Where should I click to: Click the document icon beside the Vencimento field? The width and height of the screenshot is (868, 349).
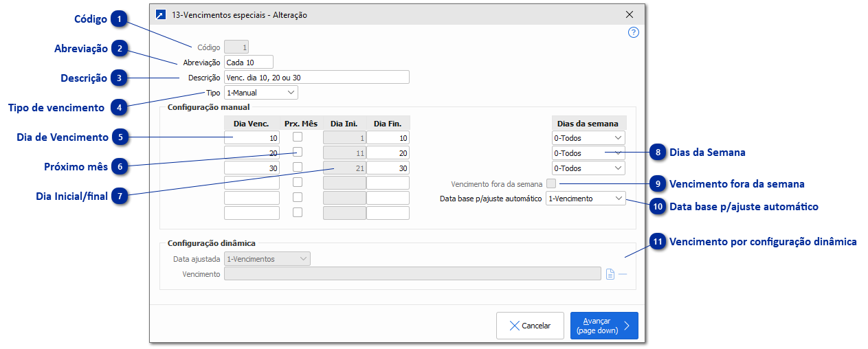pyautogui.click(x=610, y=274)
